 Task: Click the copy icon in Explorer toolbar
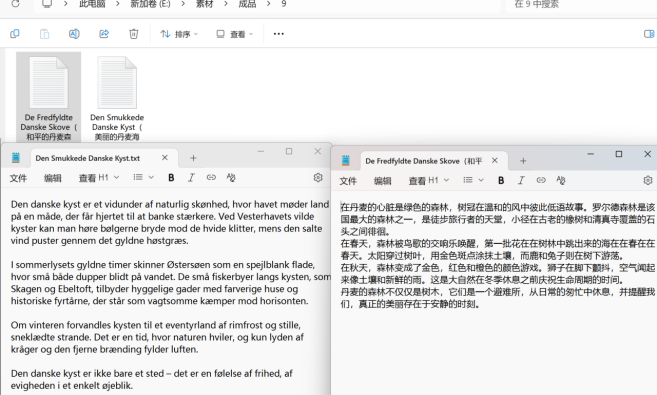click(15, 34)
